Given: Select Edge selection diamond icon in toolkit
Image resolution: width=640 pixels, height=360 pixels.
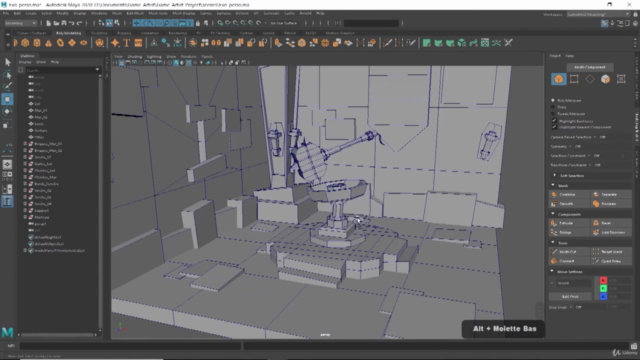Looking at the screenshot, I should coord(590,79).
